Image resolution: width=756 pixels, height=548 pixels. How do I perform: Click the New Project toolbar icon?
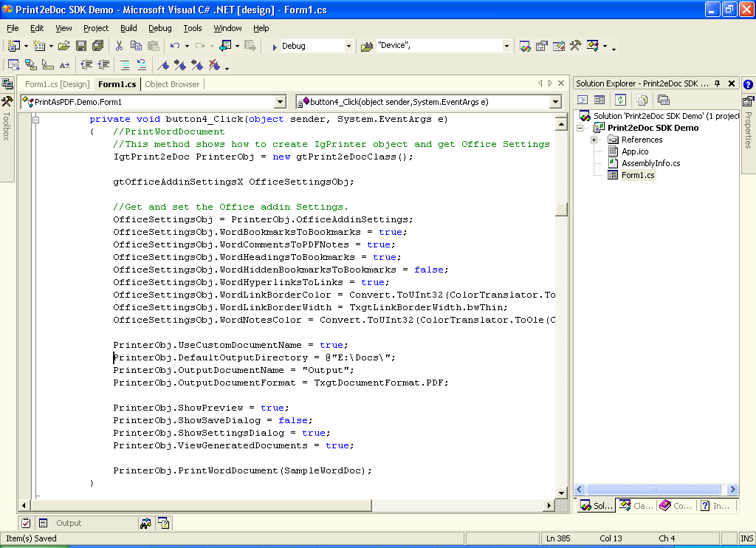coord(14,46)
